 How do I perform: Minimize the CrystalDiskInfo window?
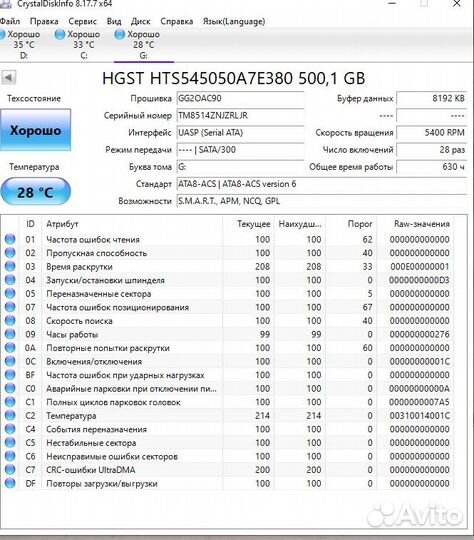click(x=392, y=4)
